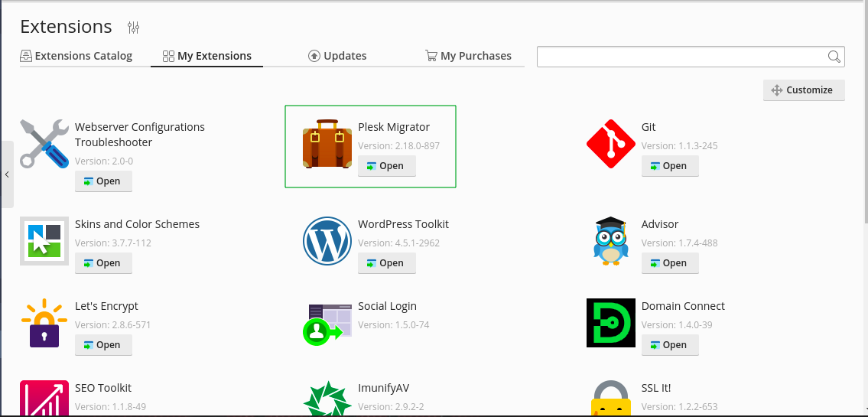Click the SEO Toolkit title
868x417 pixels.
tap(103, 388)
